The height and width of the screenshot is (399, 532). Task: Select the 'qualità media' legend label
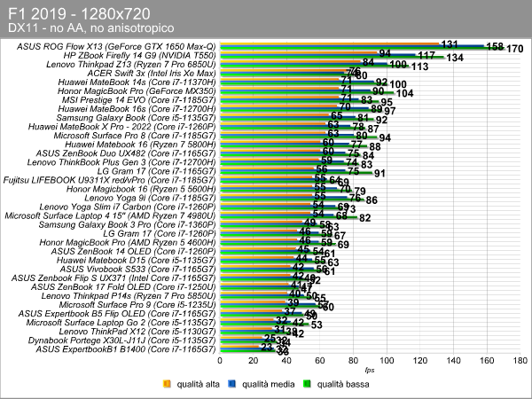[268, 384]
